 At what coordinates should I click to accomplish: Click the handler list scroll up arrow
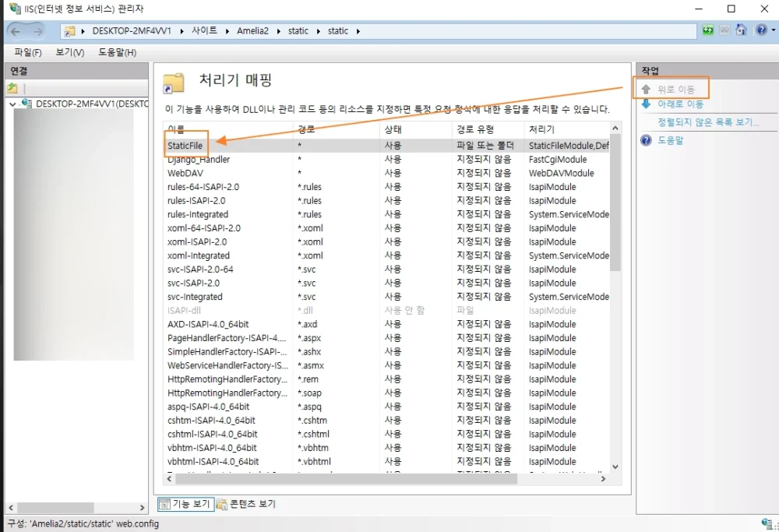point(615,129)
